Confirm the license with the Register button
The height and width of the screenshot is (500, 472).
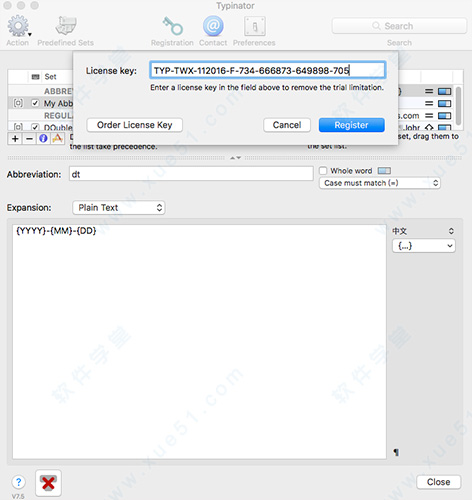[x=352, y=125]
